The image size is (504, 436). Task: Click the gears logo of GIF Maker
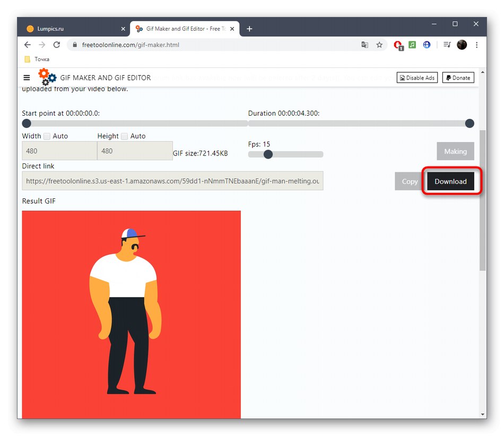coord(47,77)
